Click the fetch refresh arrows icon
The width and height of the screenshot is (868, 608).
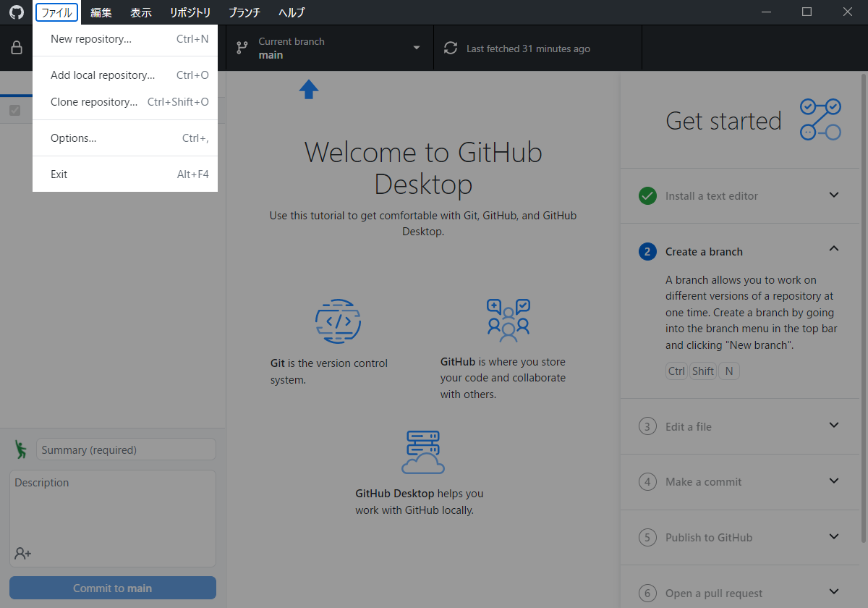450,48
